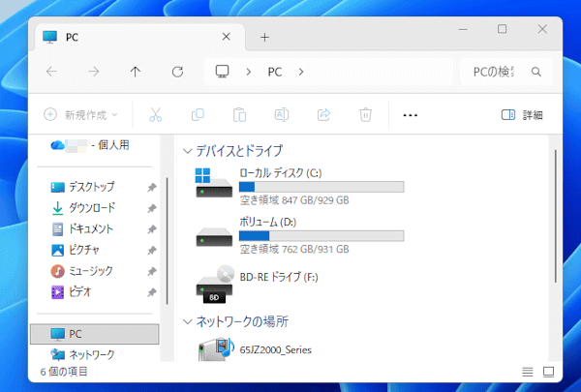581x392 pixels.
Task: Click the 65JZ2000_Series label
Action: [276, 350]
